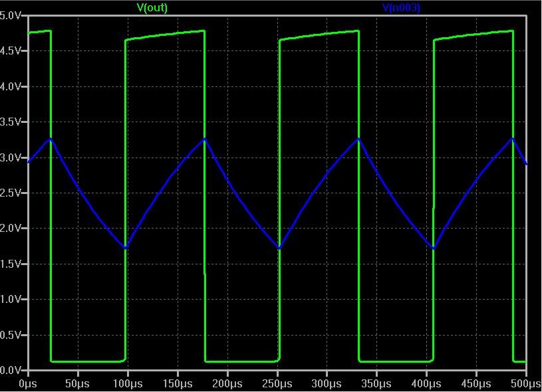Click the 450µs time axis label
542x392 pixels.
coord(476,384)
